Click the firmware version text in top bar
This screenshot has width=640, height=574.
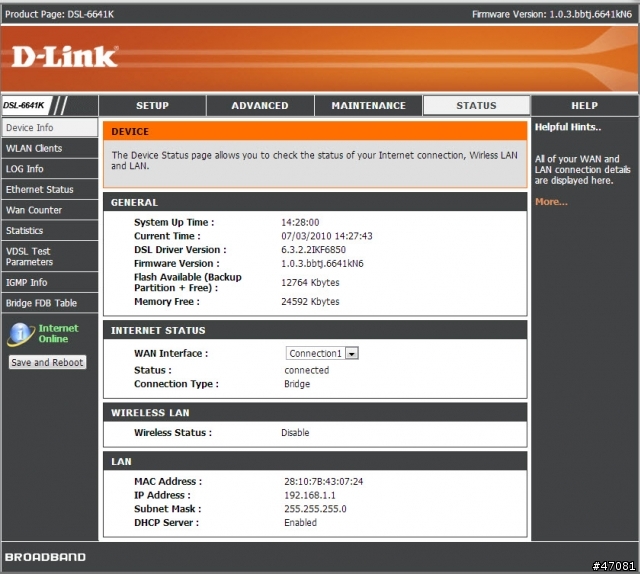(x=552, y=14)
